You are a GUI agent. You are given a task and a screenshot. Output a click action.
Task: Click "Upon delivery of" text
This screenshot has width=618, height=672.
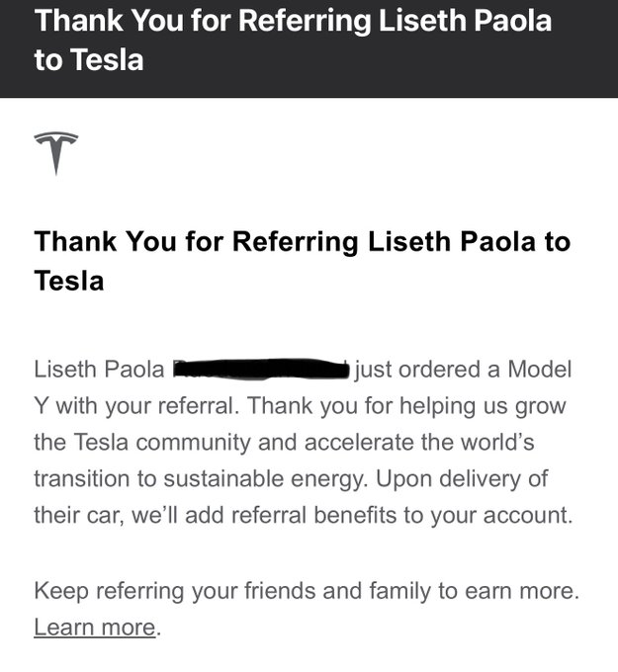(462, 478)
